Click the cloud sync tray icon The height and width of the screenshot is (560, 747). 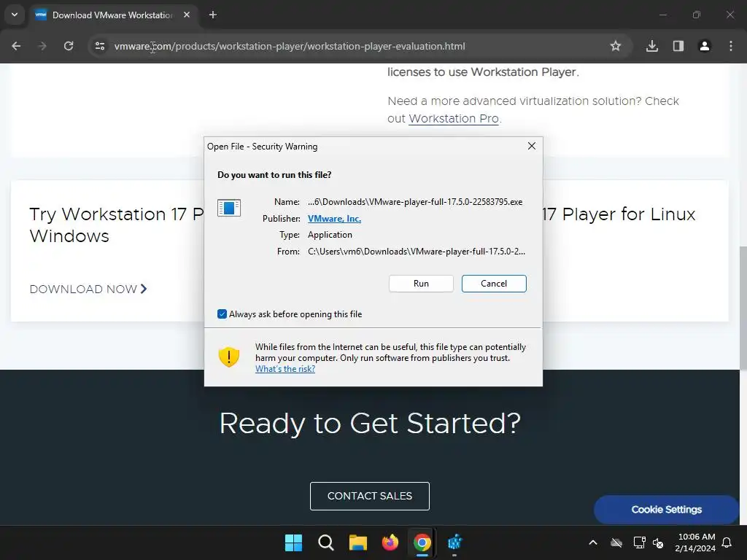coord(616,542)
